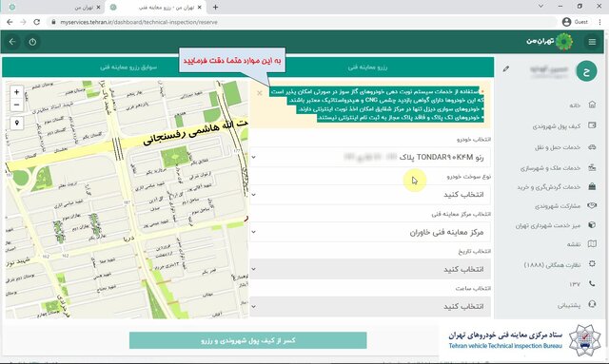Zoom out the map with minus button
The width and height of the screenshot is (609, 364).
pos(17,105)
